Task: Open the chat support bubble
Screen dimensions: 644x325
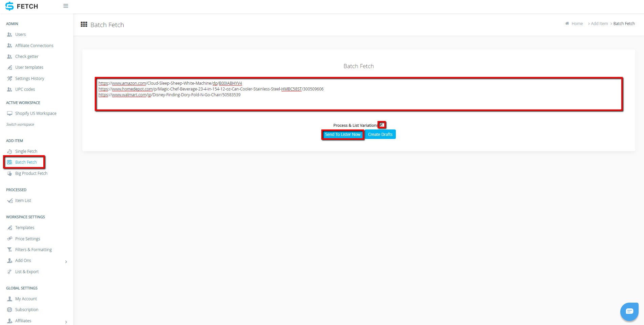Action: [629, 311]
